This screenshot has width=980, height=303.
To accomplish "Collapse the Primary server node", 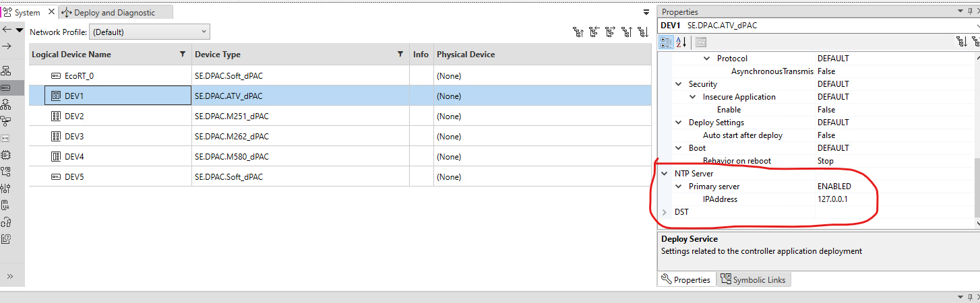I will [679, 187].
